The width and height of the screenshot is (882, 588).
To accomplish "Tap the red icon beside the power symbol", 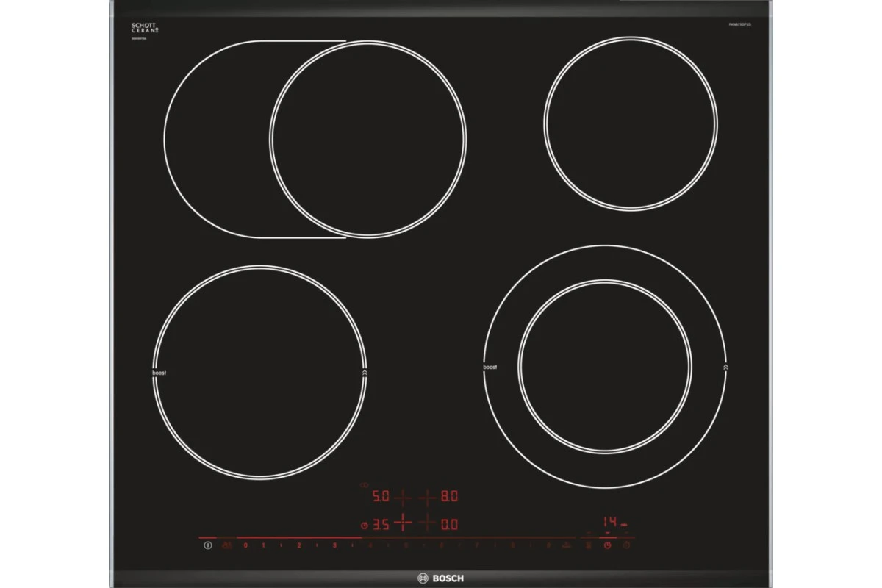I will point(226,545).
